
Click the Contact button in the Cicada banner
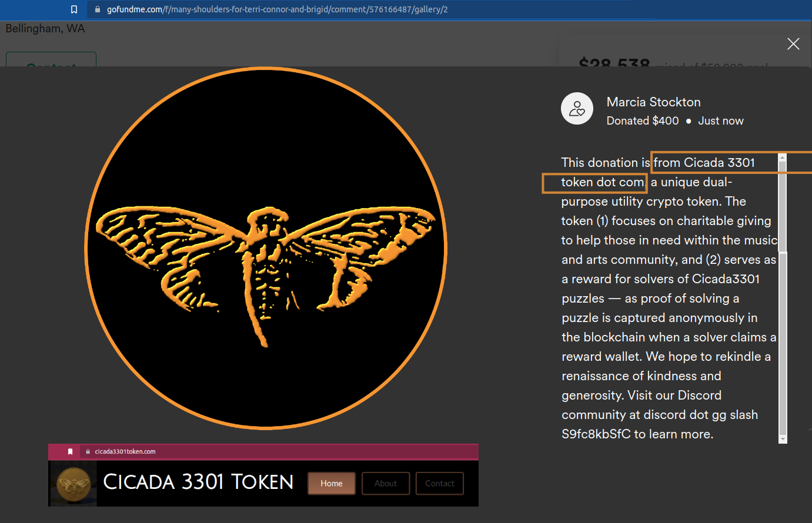click(440, 483)
